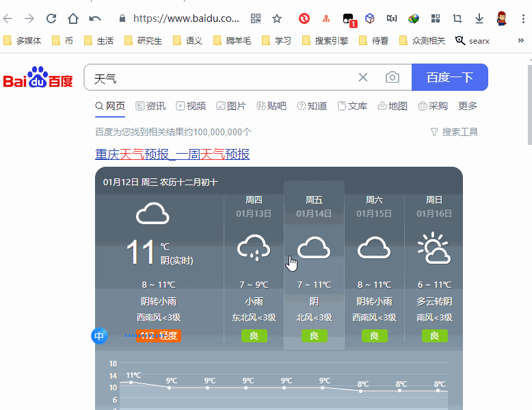The height and width of the screenshot is (410, 532).
Task: Click the browser back arrow
Action: 8,18
